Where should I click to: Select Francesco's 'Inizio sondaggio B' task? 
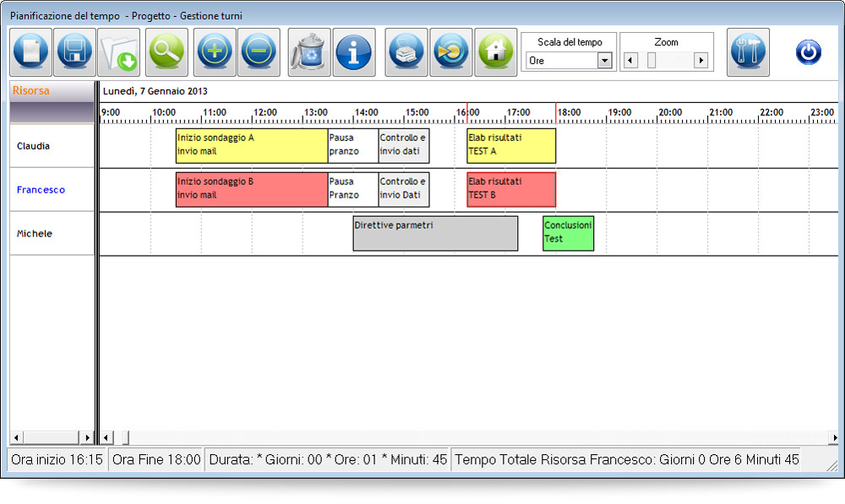(252, 190)
